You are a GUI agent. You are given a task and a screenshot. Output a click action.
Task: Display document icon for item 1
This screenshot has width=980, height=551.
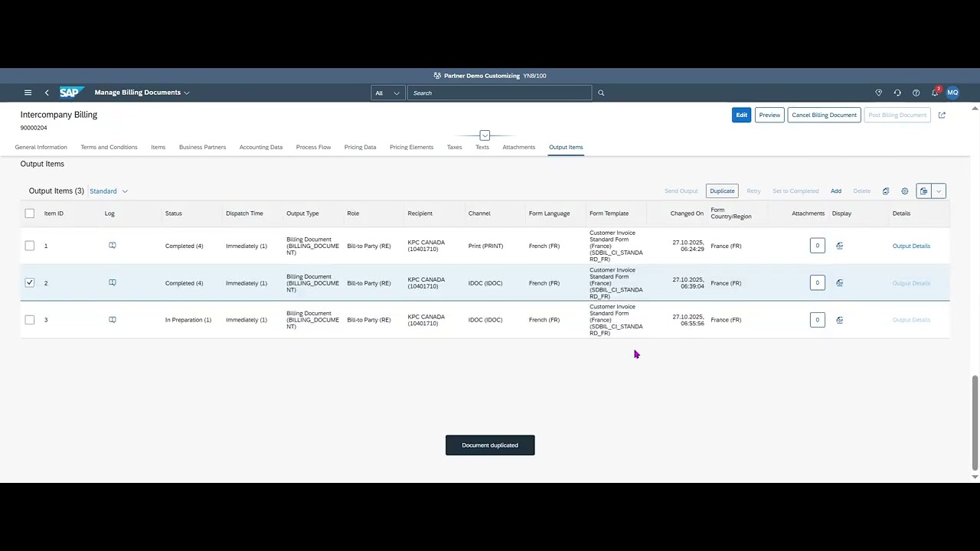coord(840,246)
